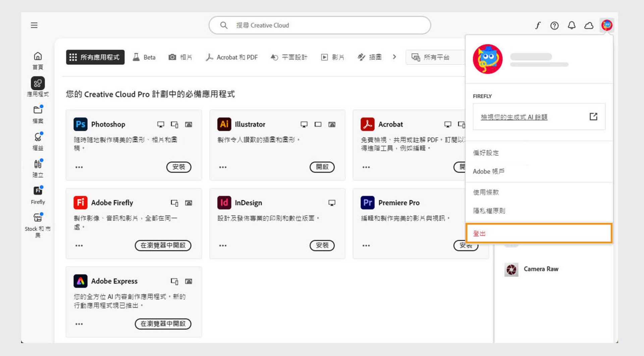Screen dimensions: 644x356
Task: Click the Premiere Pro app icon
Action: [x=368, y=203]
